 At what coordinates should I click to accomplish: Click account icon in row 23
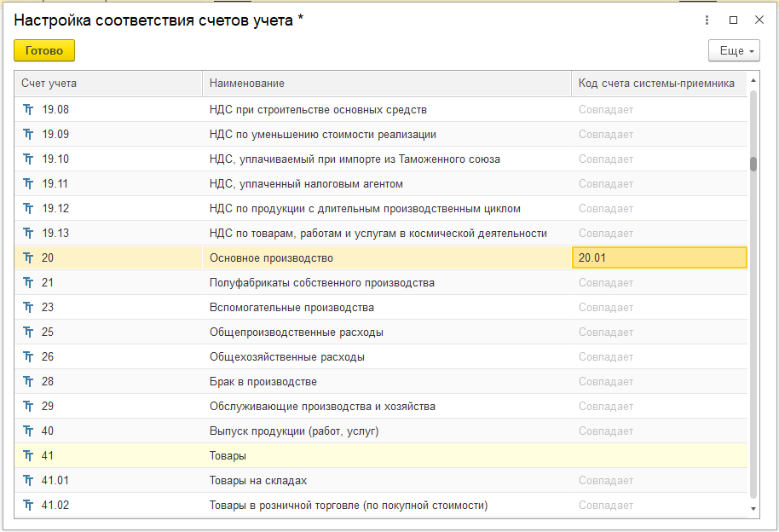[28, 307]
